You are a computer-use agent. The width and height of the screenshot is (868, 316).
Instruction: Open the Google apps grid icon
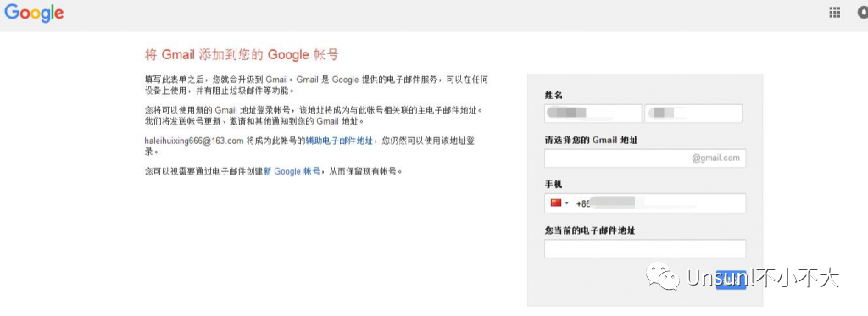[834, 13]
